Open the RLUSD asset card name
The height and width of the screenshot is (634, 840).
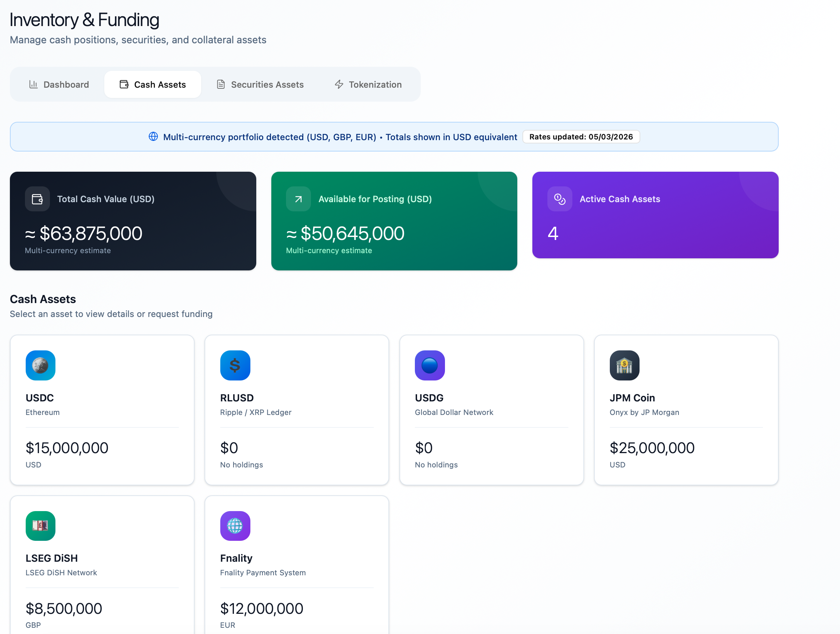237,398
